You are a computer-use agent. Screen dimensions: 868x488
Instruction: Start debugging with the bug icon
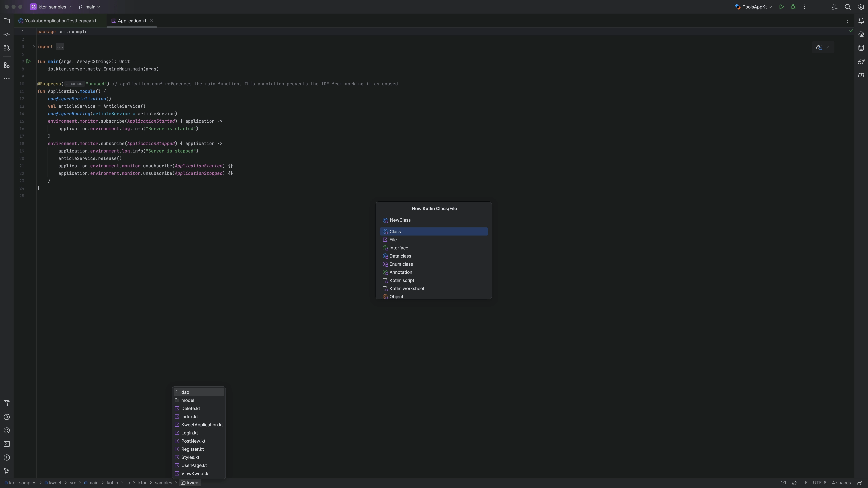pos(793,7)
